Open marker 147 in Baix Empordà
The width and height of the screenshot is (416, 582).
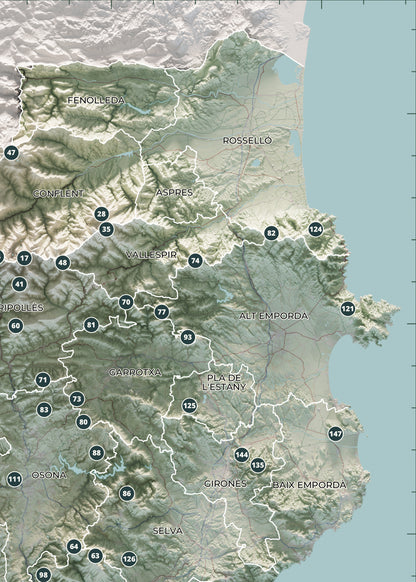[335, 434]
